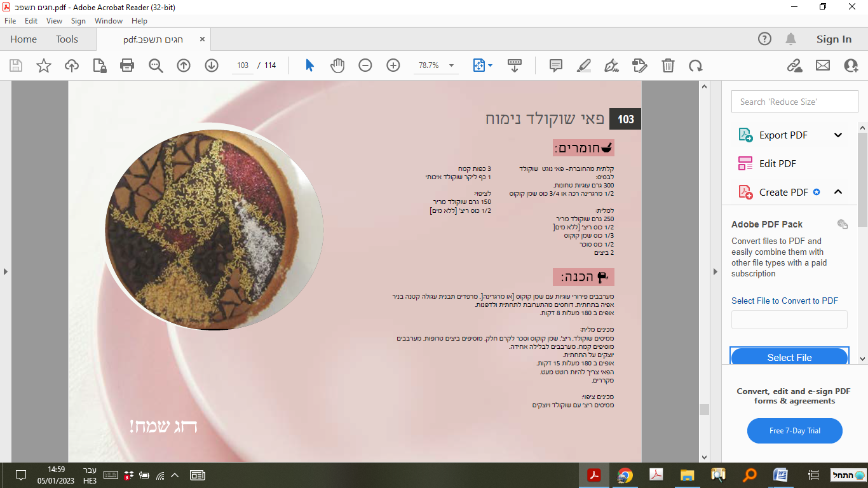Click the page number field showing 103

pyautogui.click(x=243, y=65)
